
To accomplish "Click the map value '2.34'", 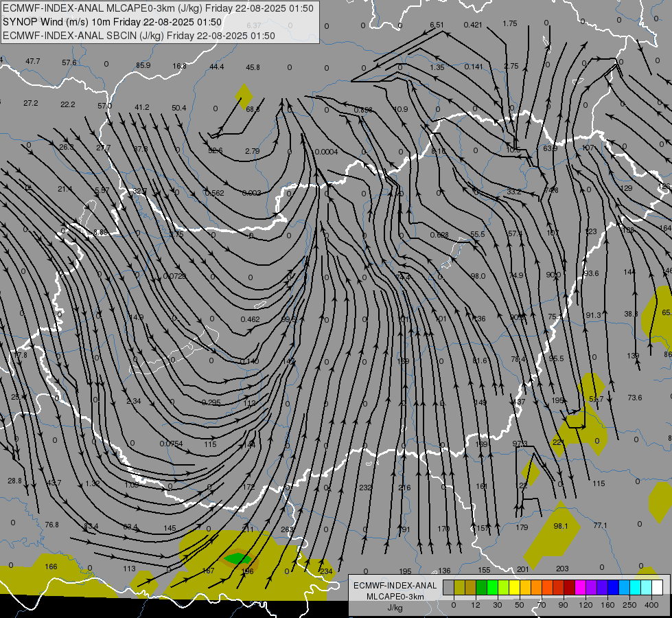I will click(134, 401).
